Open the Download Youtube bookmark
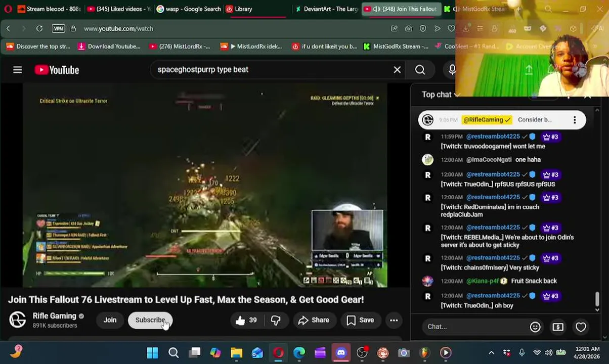Screen dimensions: 609x364 (109, 47)
